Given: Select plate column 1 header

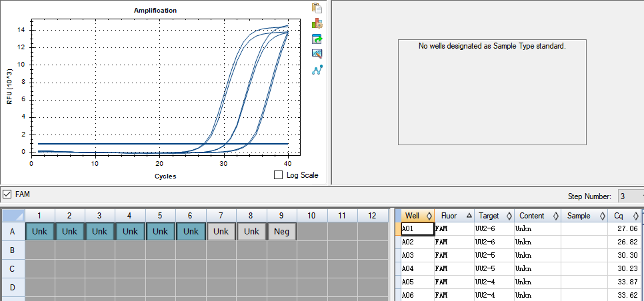Looking at the screenshot, I should pos(40,215).
